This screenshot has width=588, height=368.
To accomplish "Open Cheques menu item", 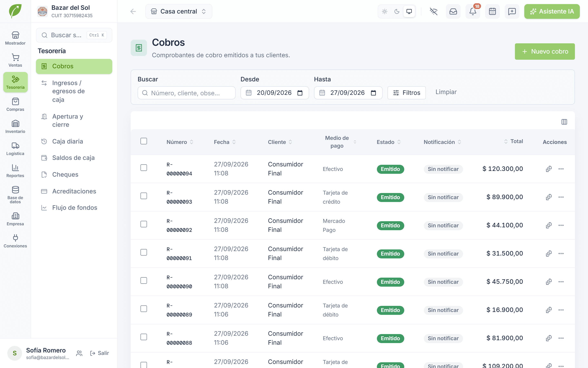I will [74, 175].
